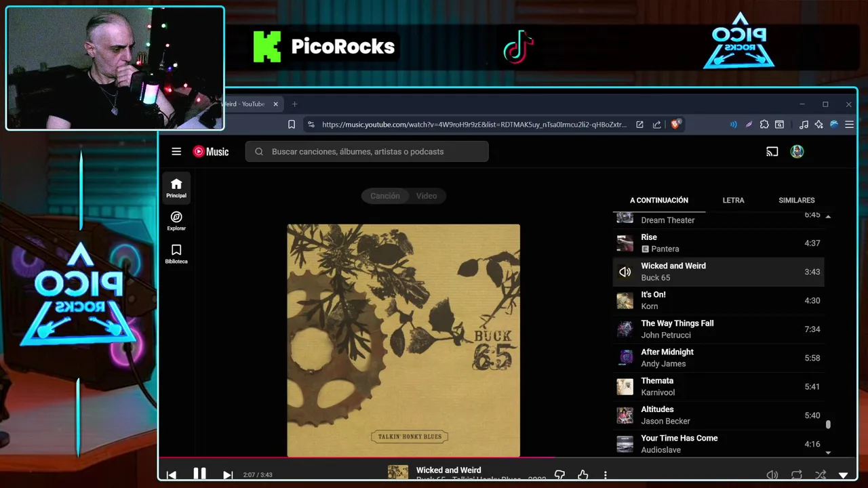Play Your Time Has Come by Audioslave
This screenshot has width=868, height=488.
pyautogui.click(x=718, y=444)
